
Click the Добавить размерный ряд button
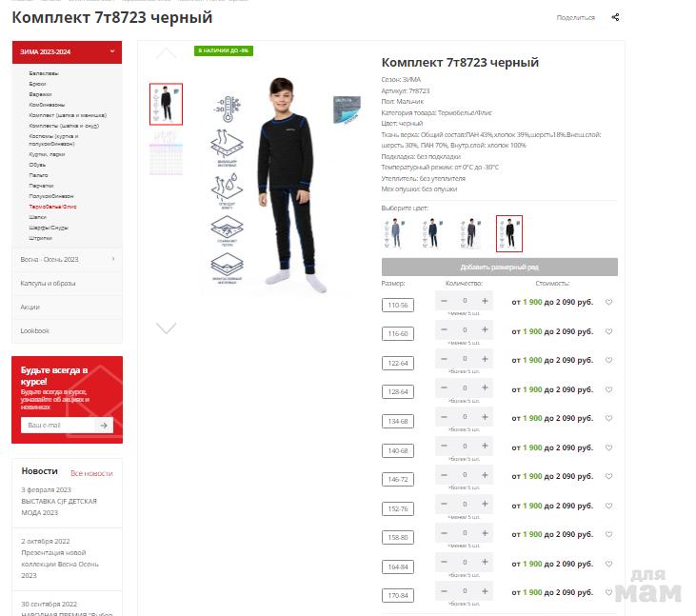[499, 267]
